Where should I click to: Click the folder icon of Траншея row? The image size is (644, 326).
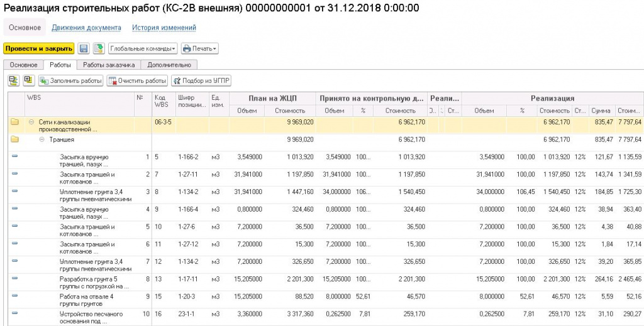pyautogui.click(x=14, y=139)
